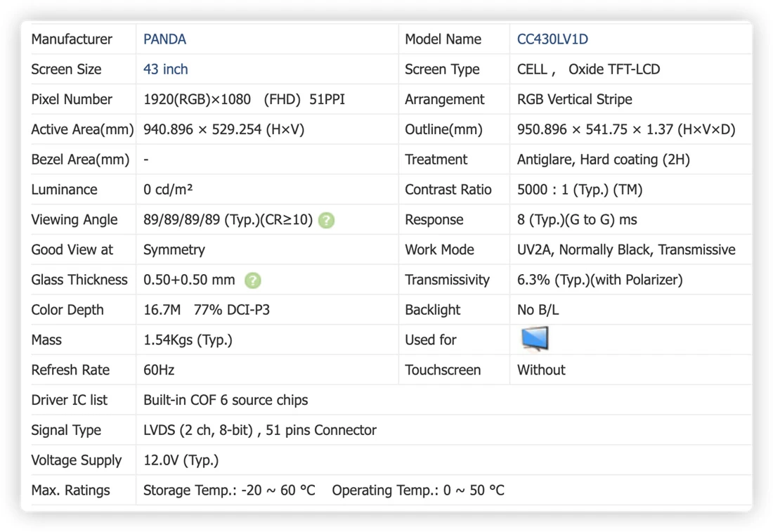The width and height of the screenshot is (773, 532).
Task: Click the Outline(mm) dimensions value
Action: [x=626, y=130]
